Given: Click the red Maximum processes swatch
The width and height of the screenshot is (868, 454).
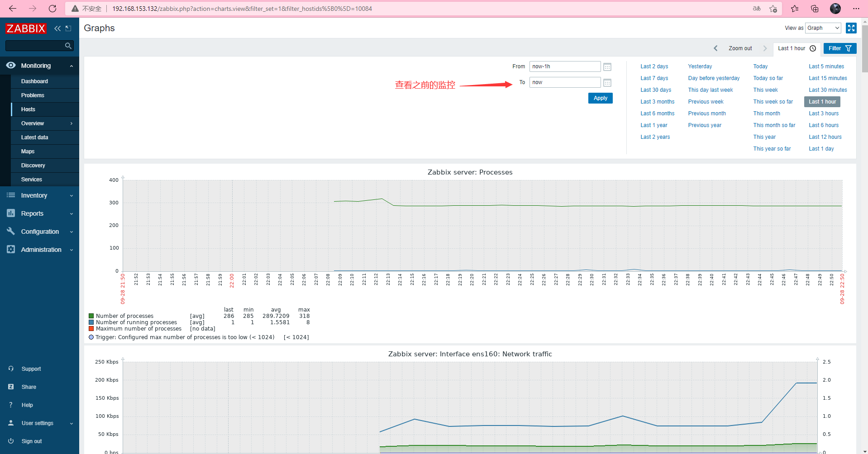Looking at the screenshot, I should point(91,329).
